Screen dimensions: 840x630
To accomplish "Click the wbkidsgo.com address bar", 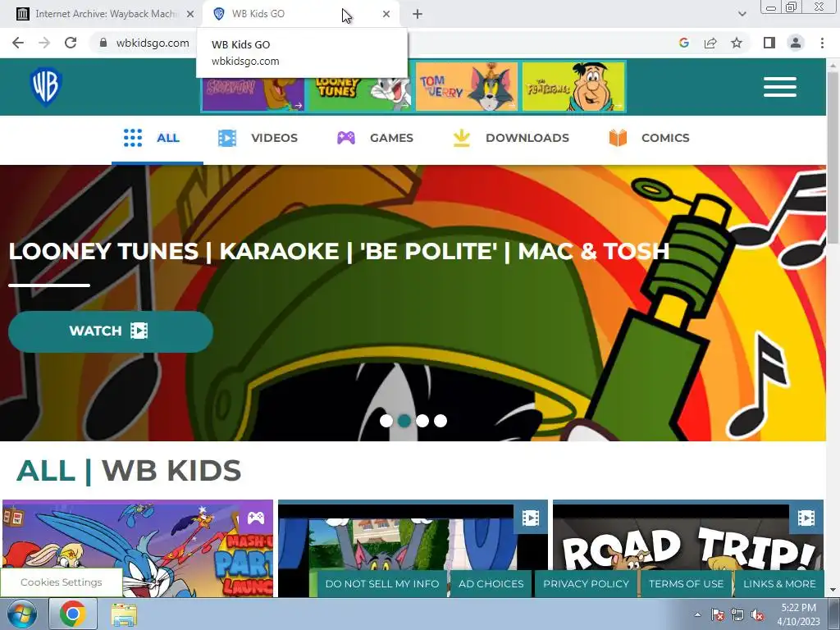I will tap(153, 43).
